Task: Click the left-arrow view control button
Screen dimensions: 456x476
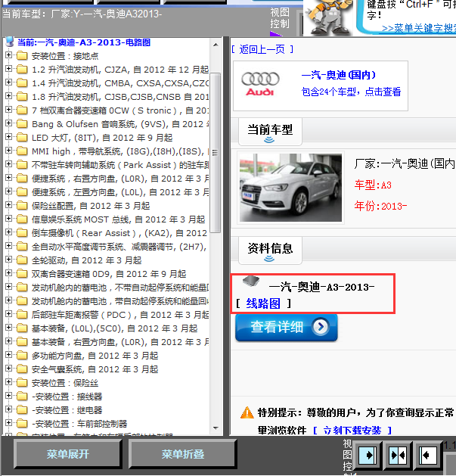Action: pos(428,455)
